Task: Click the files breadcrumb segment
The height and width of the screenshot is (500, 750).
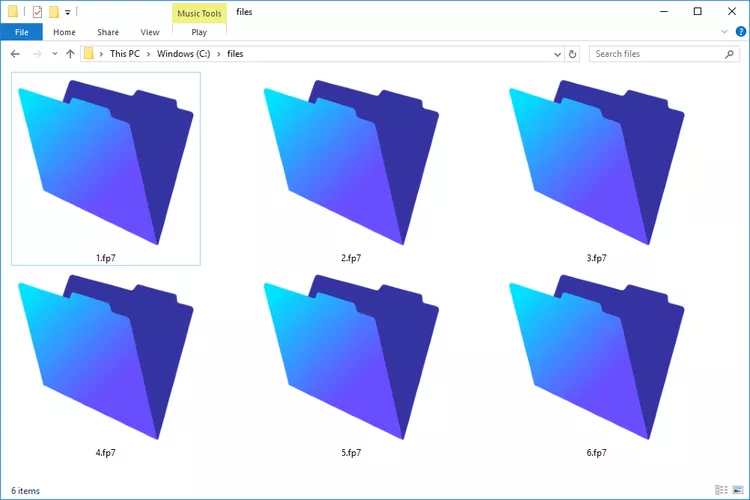Action: (235, 54)
